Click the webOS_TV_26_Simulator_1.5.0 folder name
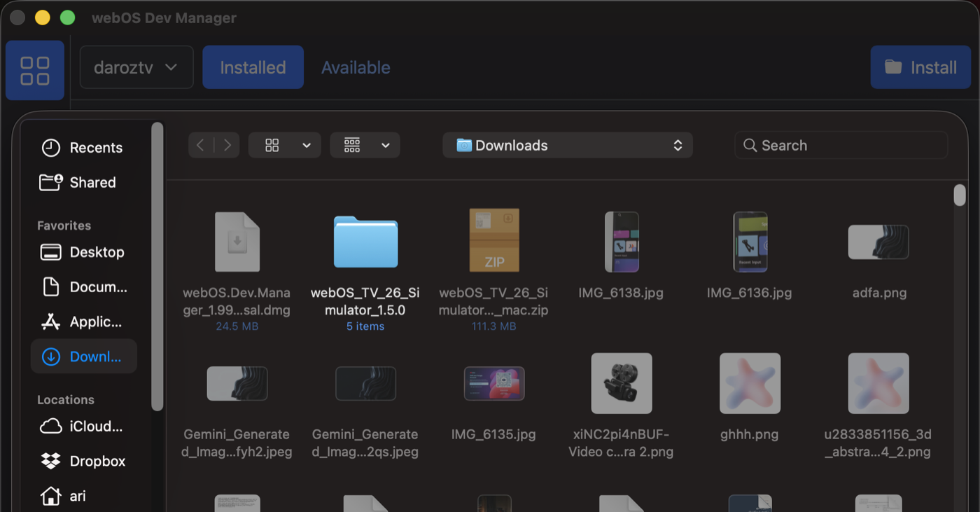 click(x=365, y=301)
